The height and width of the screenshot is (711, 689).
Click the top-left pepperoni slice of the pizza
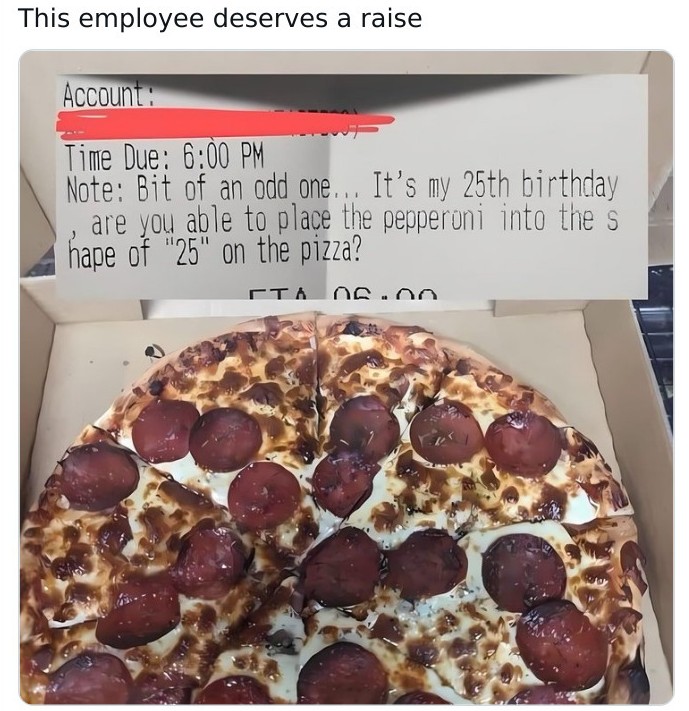(165, 430)
